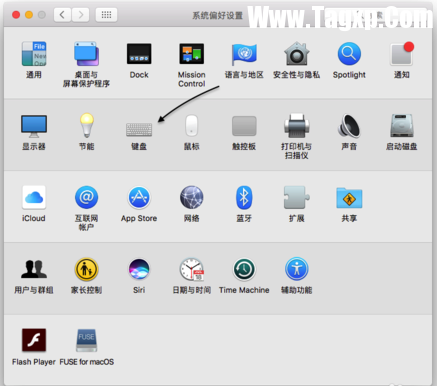Viewport: 437px width, 386px height.
Task: Open the Dock preferences icon
Action: pos(139,54)
